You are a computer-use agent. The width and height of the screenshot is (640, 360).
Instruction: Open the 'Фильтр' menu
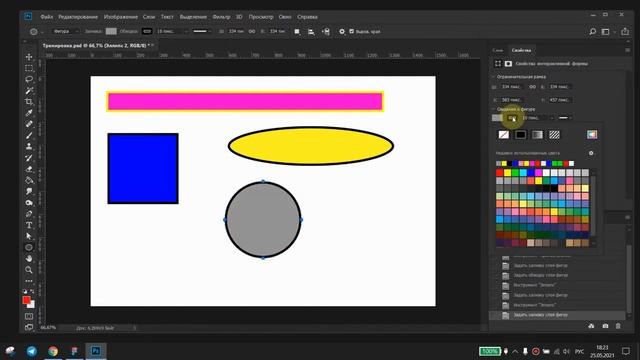click(221, 17)
